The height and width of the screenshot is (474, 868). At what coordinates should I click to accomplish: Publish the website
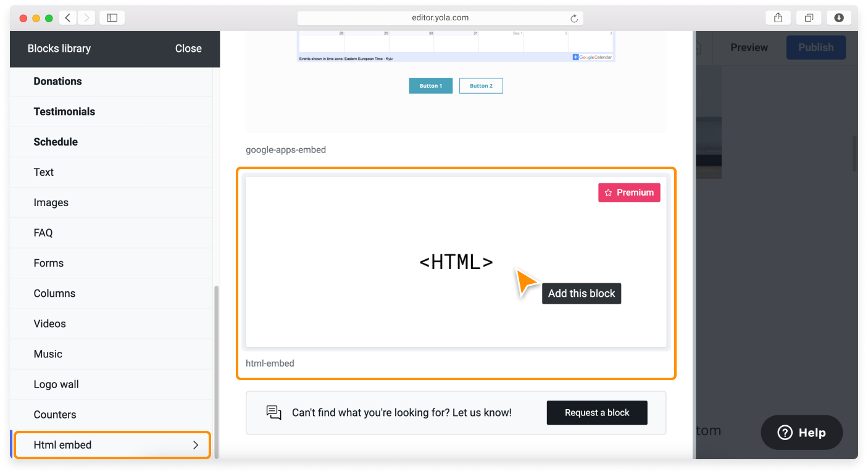[x=816, y=47]
